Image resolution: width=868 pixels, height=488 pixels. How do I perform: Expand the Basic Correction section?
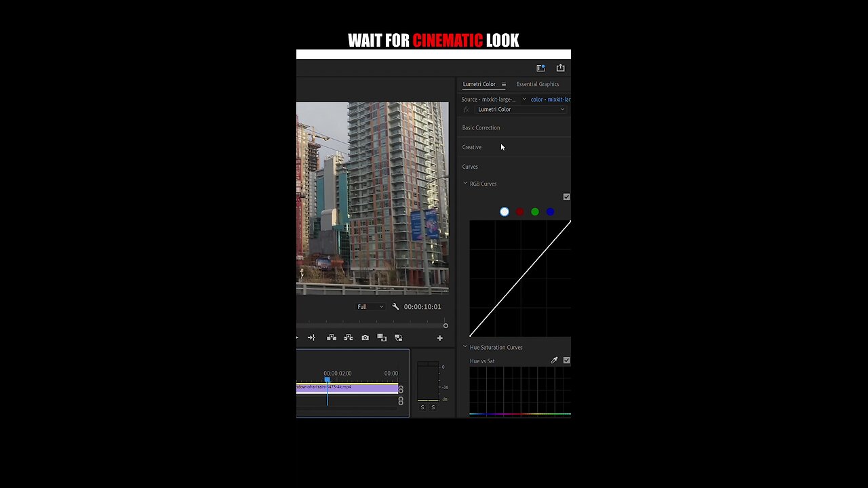pos(481,127)
